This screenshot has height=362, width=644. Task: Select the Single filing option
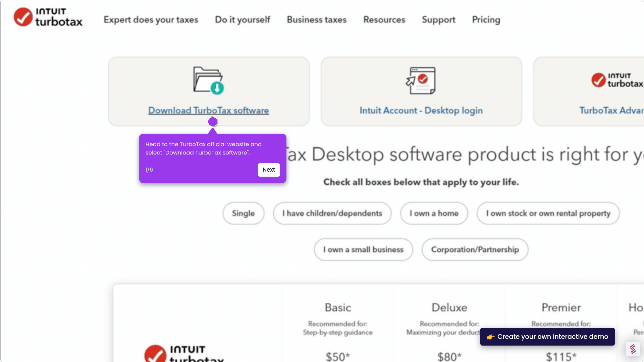pos(243,213)
